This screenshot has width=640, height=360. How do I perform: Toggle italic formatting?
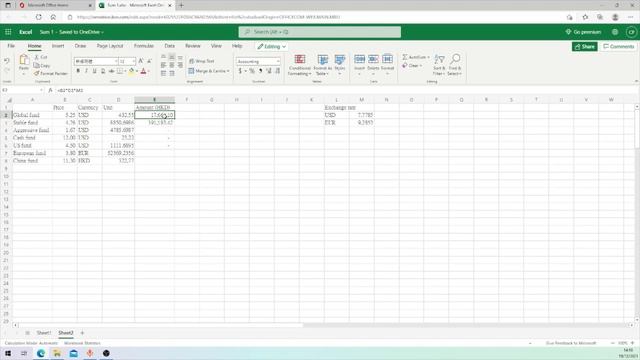pos(86,71)
